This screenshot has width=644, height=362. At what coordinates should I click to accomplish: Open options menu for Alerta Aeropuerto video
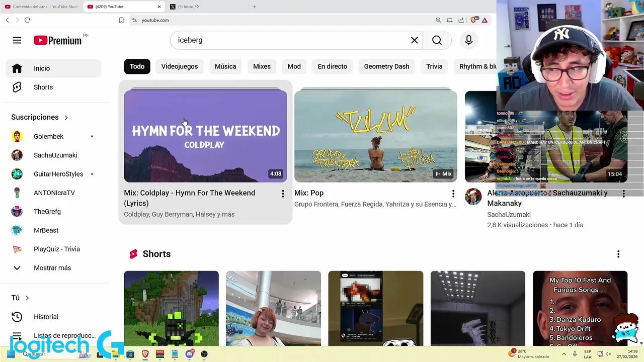[623, 194]
